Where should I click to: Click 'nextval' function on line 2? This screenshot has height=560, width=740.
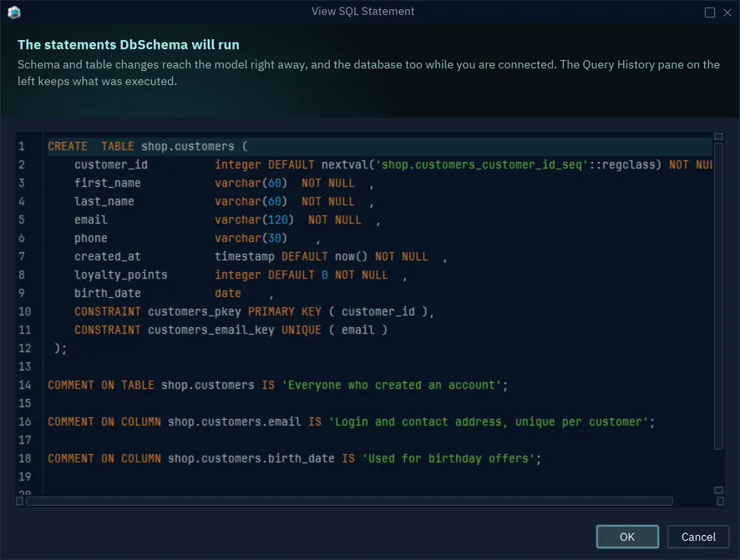coord(344,164)
